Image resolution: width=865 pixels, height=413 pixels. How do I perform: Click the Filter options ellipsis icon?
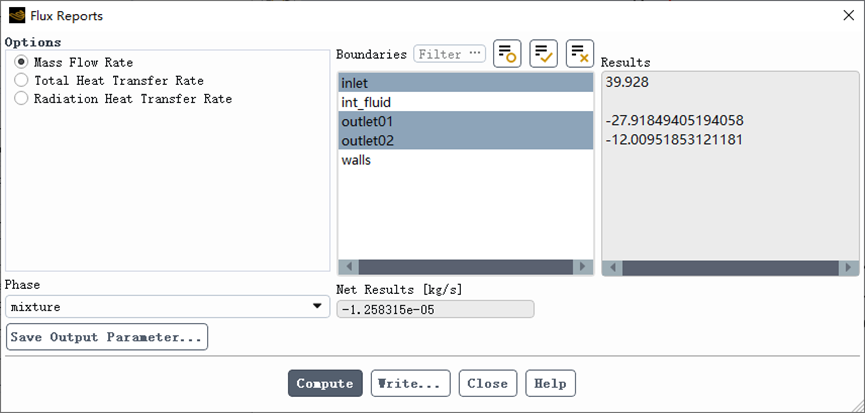click(475, 54)
